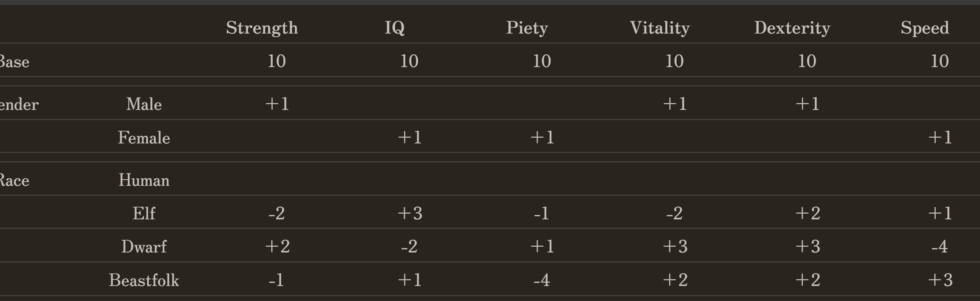Viewport: 980px width, 301px height.
Task: Select the Beastfolk row label
Action: click(x=144, y=280)
